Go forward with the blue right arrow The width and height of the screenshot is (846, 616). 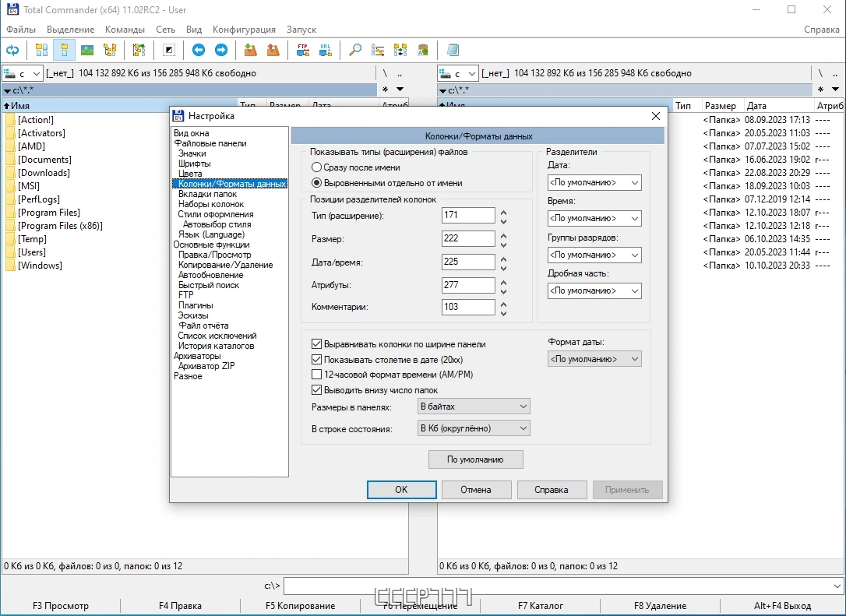tap(221, 50)
